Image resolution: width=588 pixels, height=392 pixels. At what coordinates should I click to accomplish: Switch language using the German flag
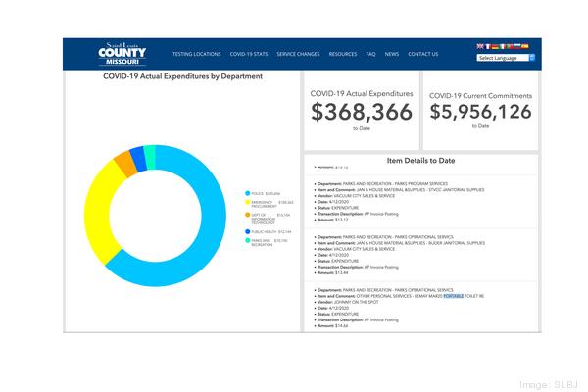497,46
